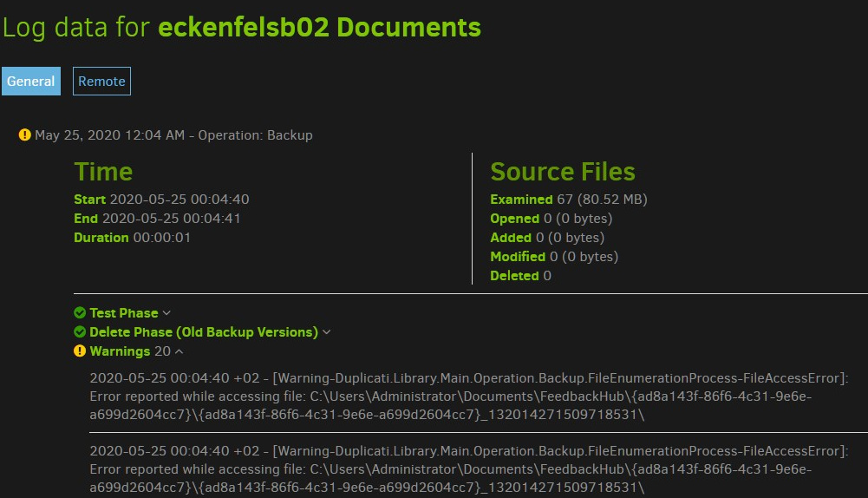The width and height of the screenshot is (868, 498).
Task: Click the green check icon for Delete Phase
Action: [x=80, y=332]
